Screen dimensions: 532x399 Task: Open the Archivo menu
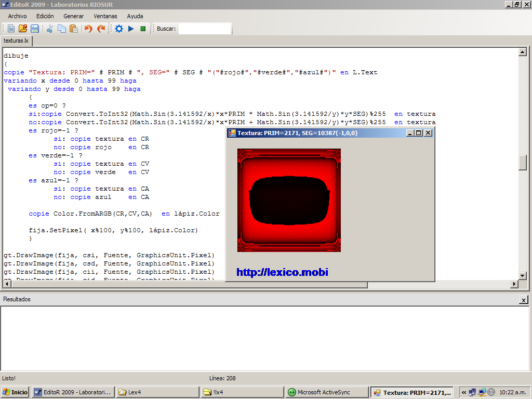17,16
